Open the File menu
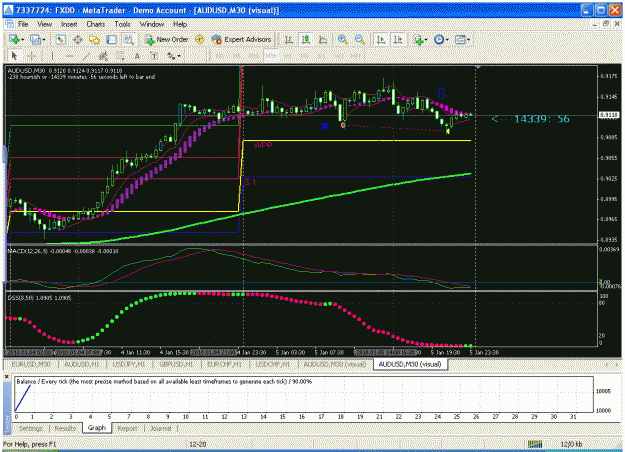 (x=23, y=24)
